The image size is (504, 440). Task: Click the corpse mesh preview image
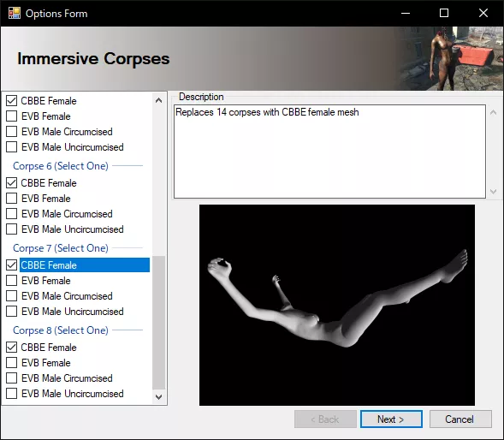pos(337,305)
